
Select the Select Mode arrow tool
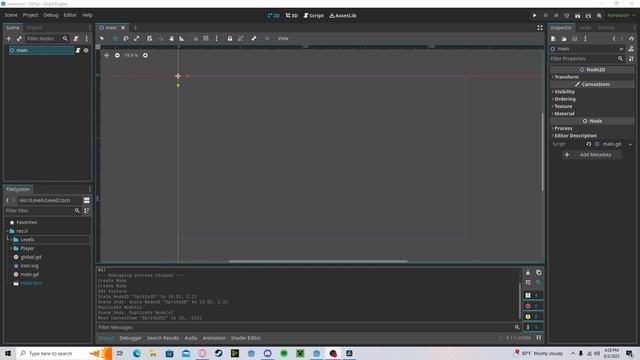point(102,38)
